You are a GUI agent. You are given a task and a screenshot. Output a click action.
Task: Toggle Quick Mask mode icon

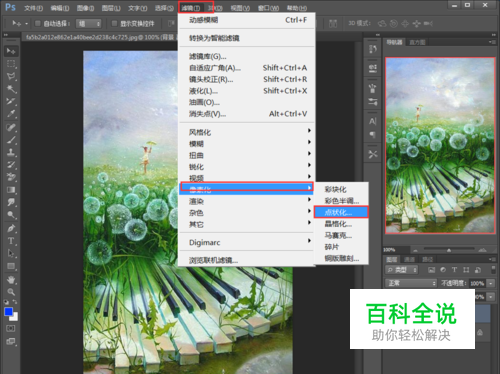pyautogui.click(x=11, y=328)
